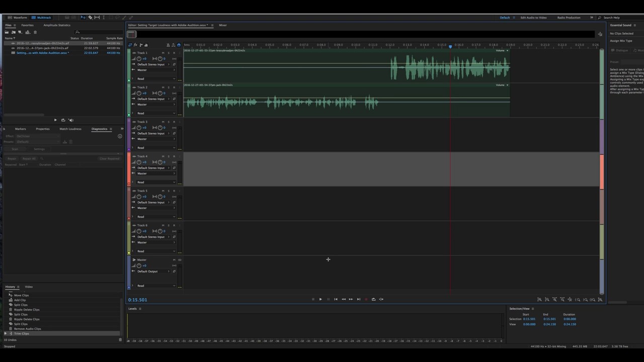Switch to Waveform view
The image size is (644, 362).
[x=17, y=18]
